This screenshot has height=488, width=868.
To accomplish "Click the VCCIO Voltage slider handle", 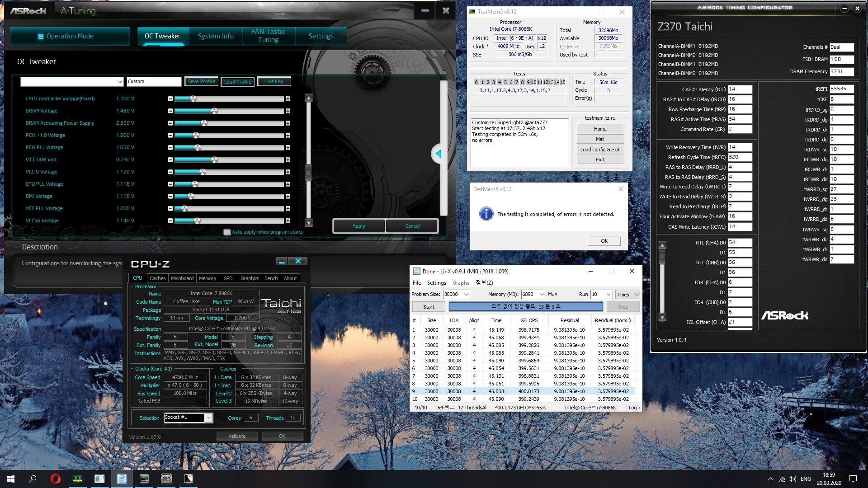I will [203, 172].
